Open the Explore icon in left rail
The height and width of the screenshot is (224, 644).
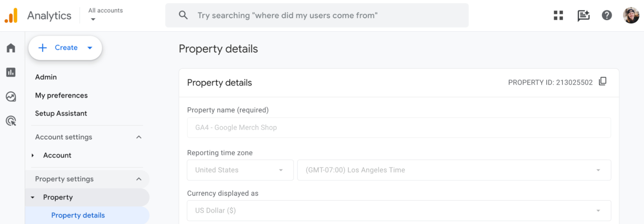pos(11,97)
